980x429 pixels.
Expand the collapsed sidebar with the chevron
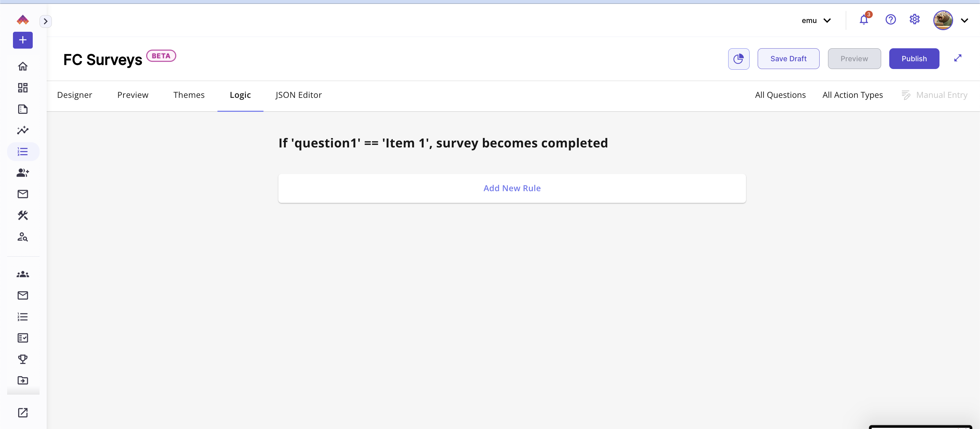(46, 21)
